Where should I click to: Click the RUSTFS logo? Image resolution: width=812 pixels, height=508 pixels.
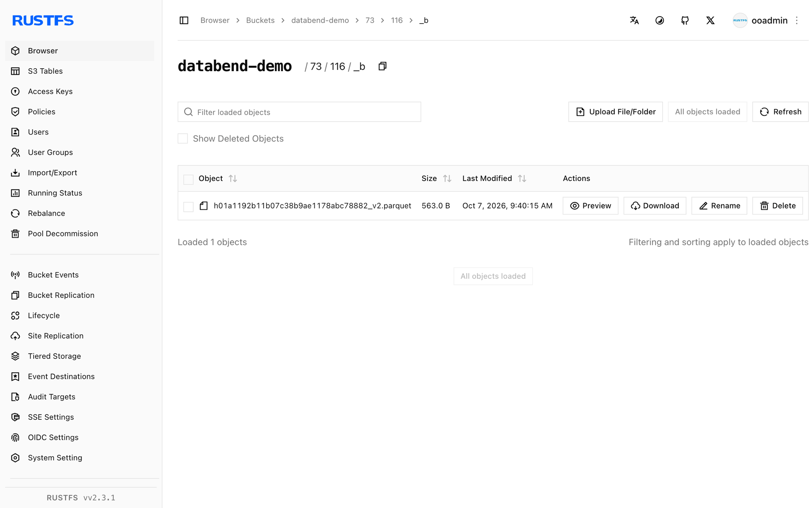click(43, 20)
